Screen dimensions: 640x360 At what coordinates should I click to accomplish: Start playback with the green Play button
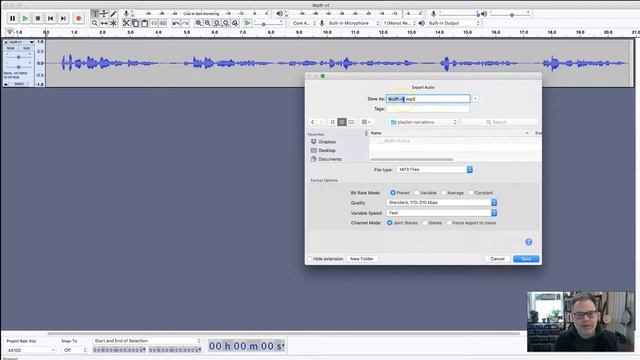25,18
